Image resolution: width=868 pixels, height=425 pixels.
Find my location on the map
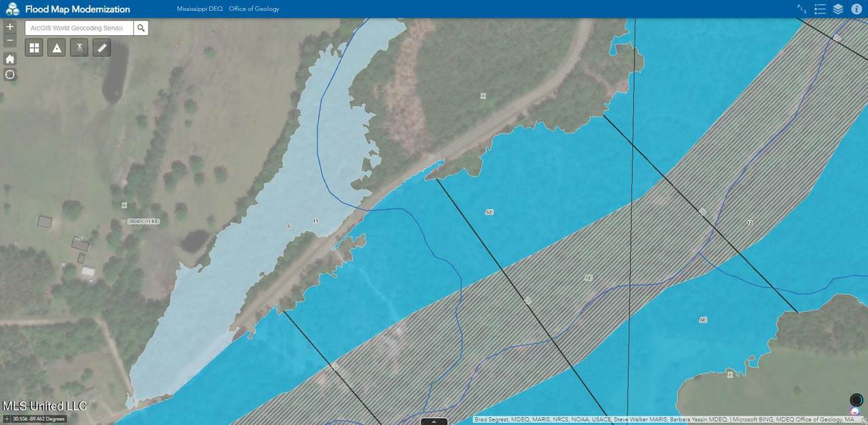pyautogui.click(x=9, y=75)
